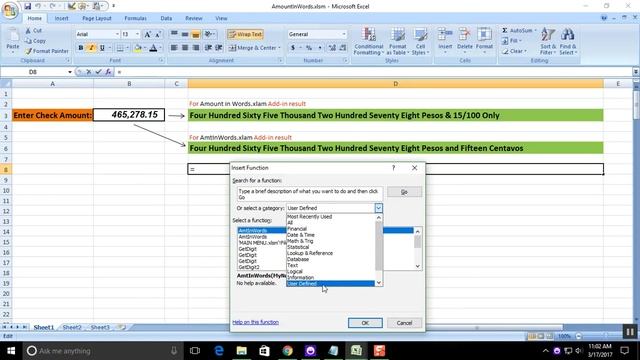640x360 pixels.
Task: Click the search-for-a-function text box
Action: coord(310,194)
